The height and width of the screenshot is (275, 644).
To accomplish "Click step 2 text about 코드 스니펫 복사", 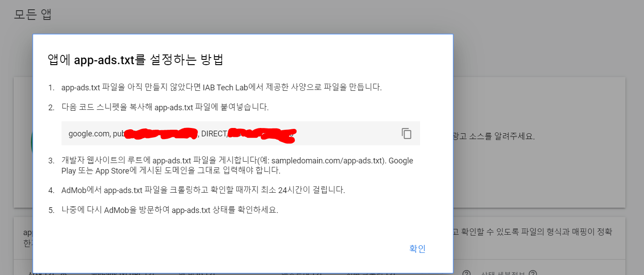I will pos(165,107).
